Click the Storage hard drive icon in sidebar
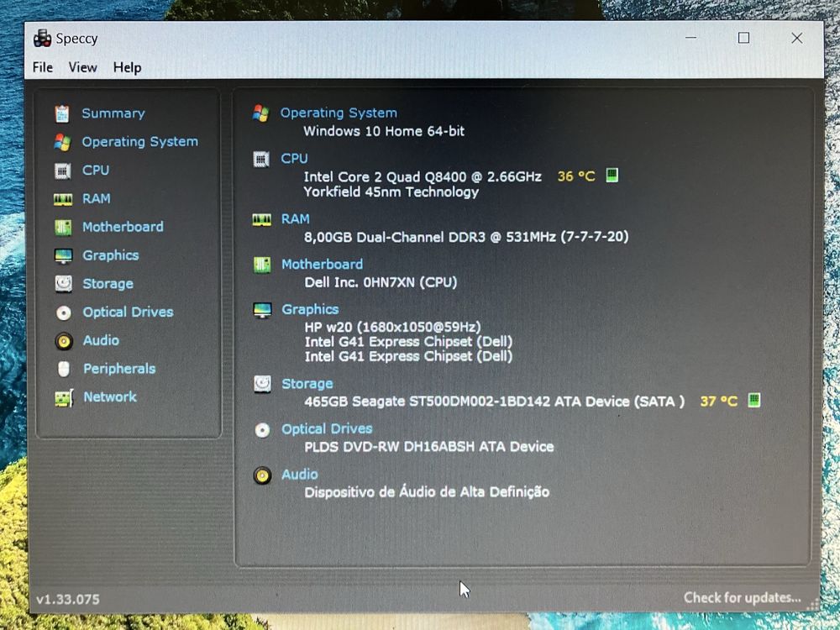The image size is (840, 630). click(x=64, y=284)
